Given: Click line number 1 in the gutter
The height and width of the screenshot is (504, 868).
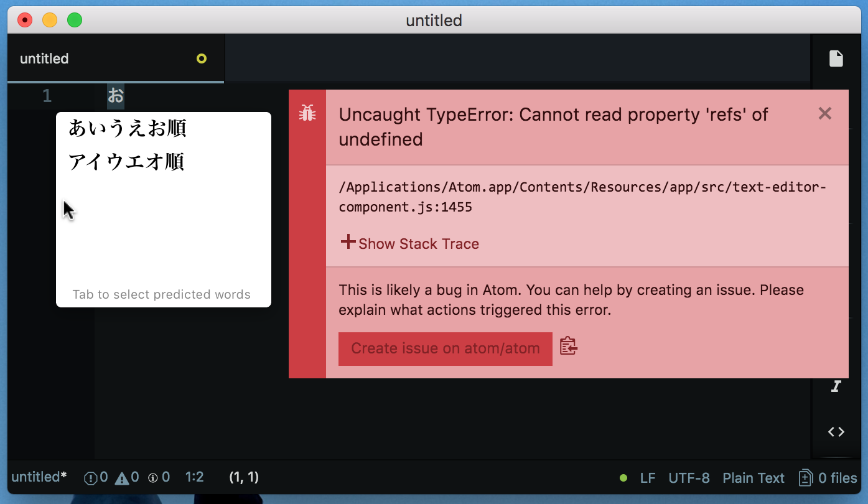Looking at the screenshot, I should pyautogui.click(x=47, y=96).
